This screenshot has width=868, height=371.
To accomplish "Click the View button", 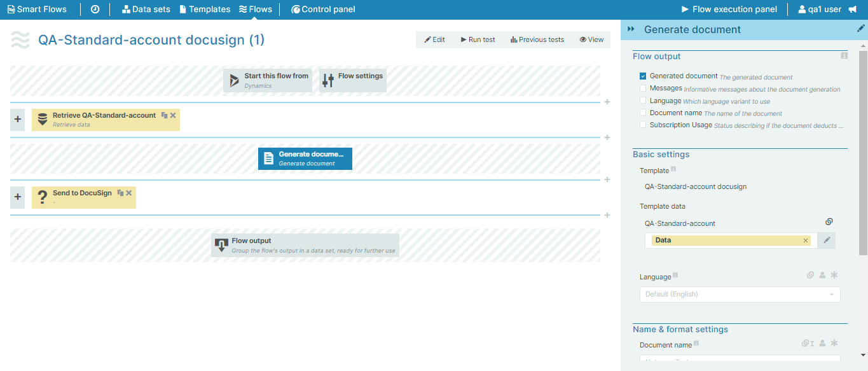I will (591, 39).
